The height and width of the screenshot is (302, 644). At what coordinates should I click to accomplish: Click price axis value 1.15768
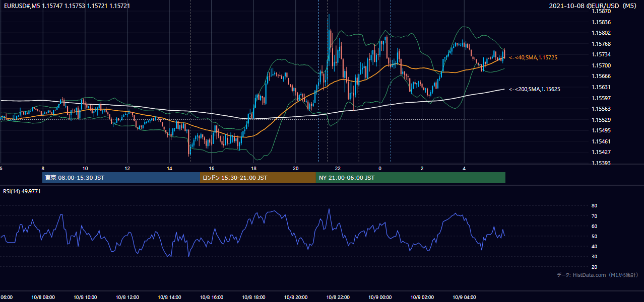[602, 44]
